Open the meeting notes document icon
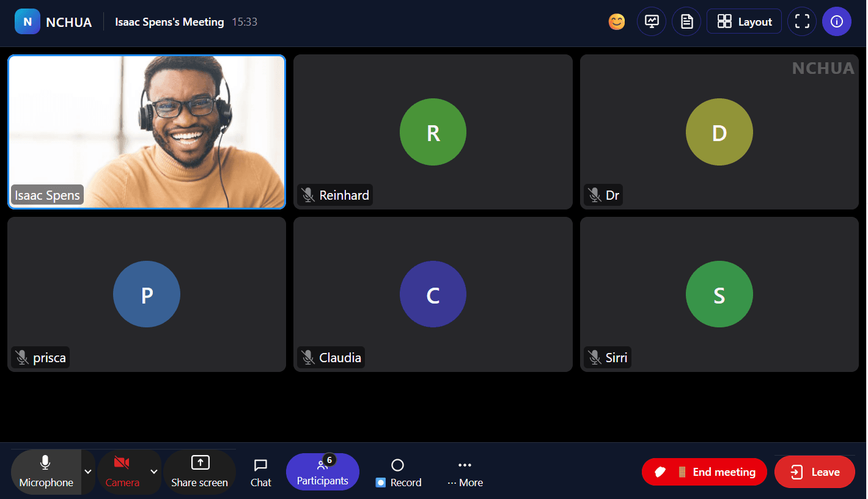This screenshot has width=868, height=499. tap(686, 22)
